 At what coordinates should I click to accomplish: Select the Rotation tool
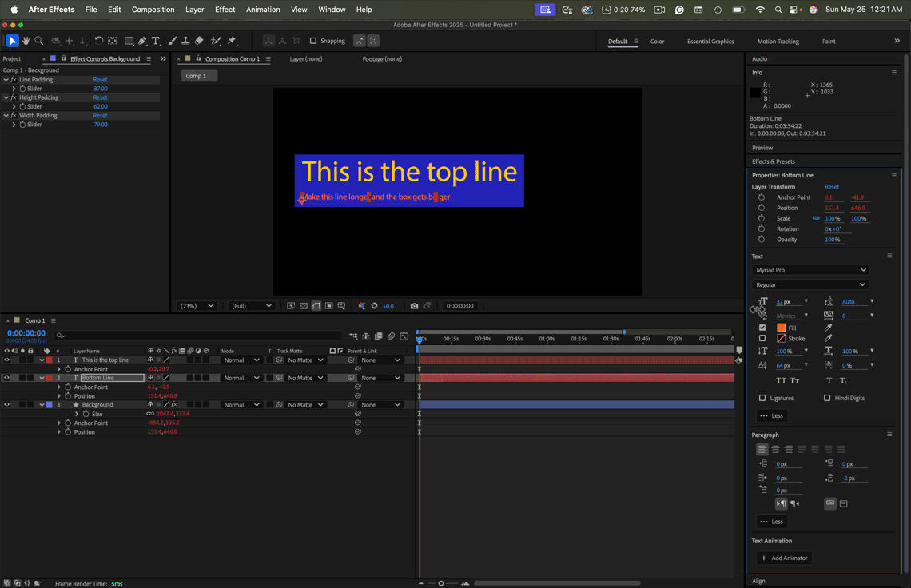point(99,41)
